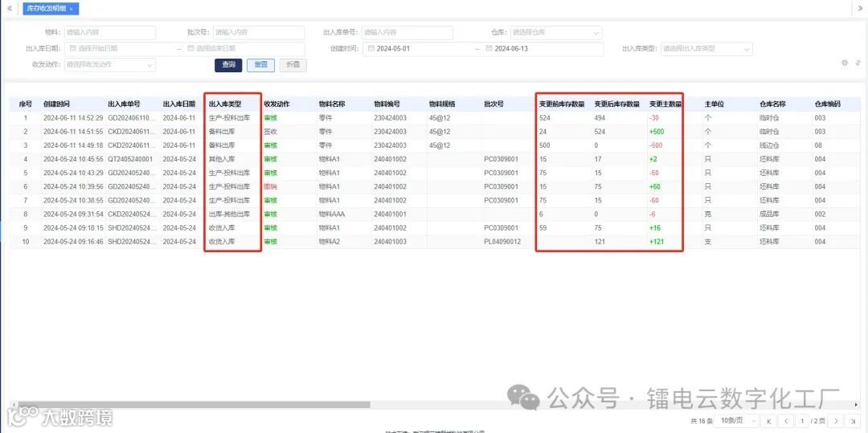This screenshot has height=433, width=868.
Task: Open the 仓库 dropdown
Action: (555, 33)
